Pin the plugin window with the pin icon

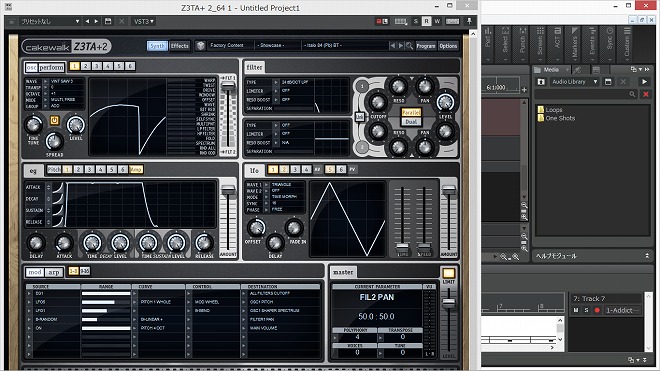pos(469,21)
